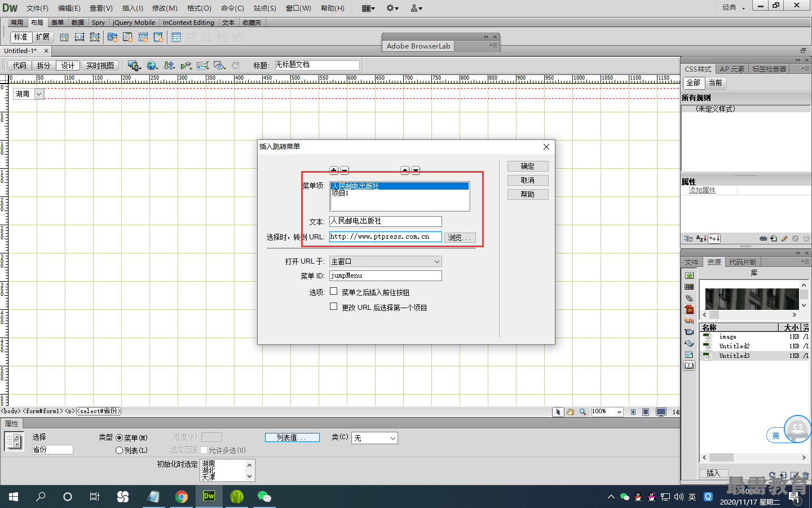Open WeChat from the Windows taskbar
812x508 pixels.
264,497
